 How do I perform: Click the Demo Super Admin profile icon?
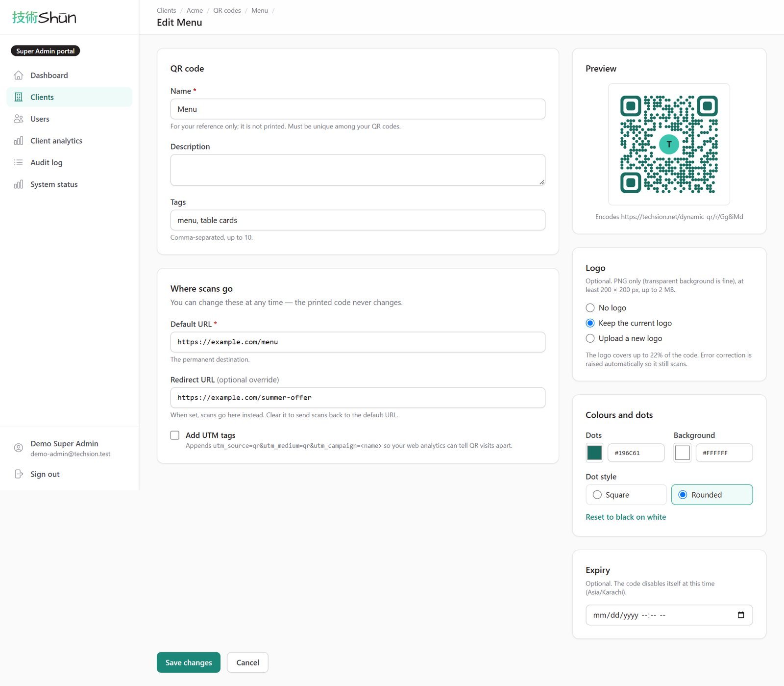[x=19, y=448]
